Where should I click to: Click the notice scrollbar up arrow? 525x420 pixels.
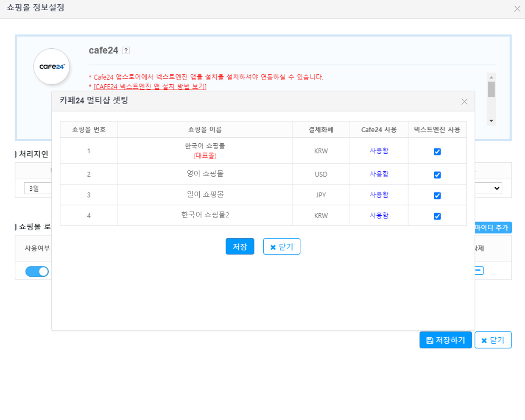click(491, 77)
